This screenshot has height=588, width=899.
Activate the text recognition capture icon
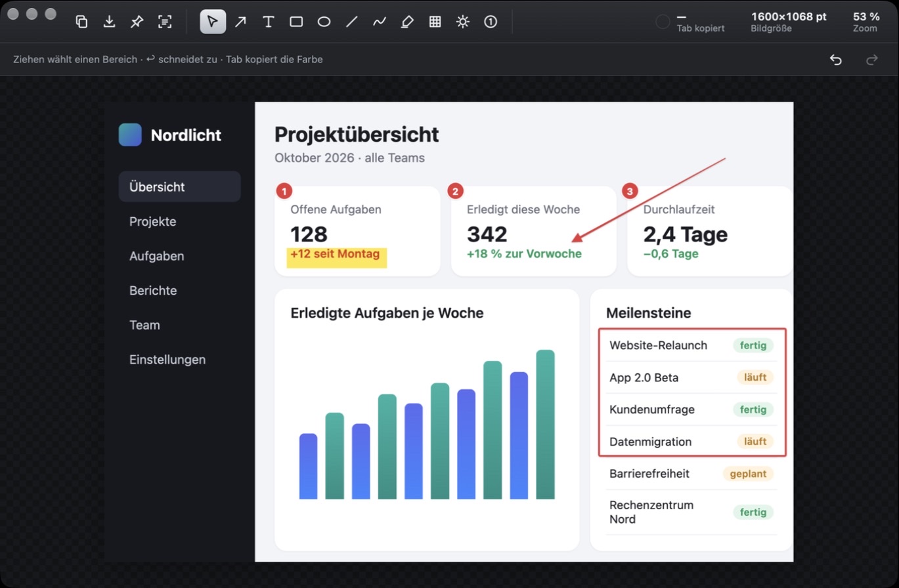[165, 22]
